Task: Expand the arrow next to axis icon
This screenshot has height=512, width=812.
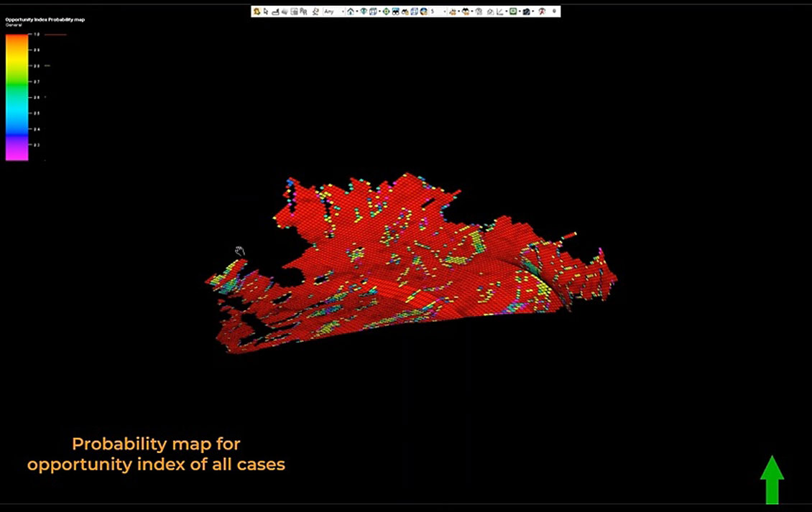Action: pos(507,11)
